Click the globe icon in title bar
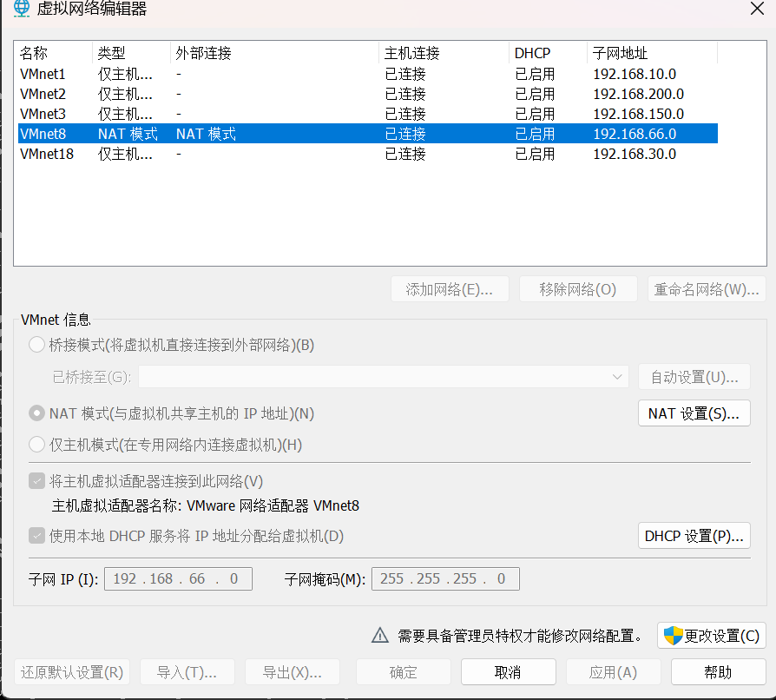776x700 pixels. click(22, 10)
